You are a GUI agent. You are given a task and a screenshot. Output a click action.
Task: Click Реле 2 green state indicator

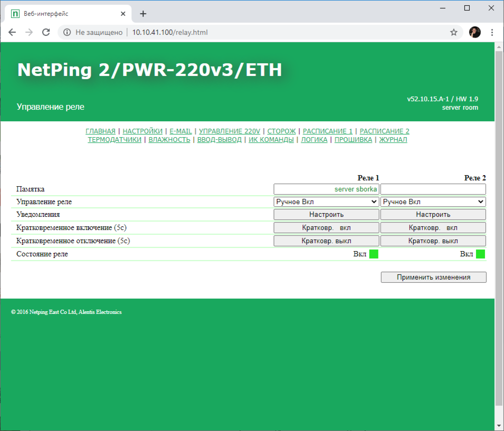click(481, 254)
